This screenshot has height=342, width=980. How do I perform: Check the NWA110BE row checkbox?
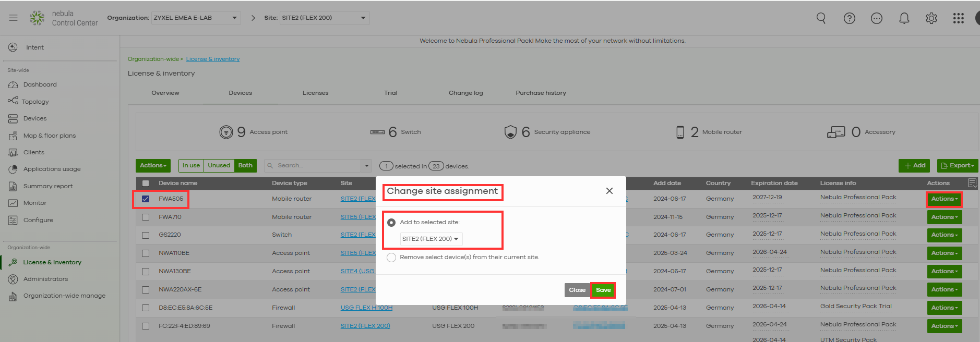[x=146, y=253]
